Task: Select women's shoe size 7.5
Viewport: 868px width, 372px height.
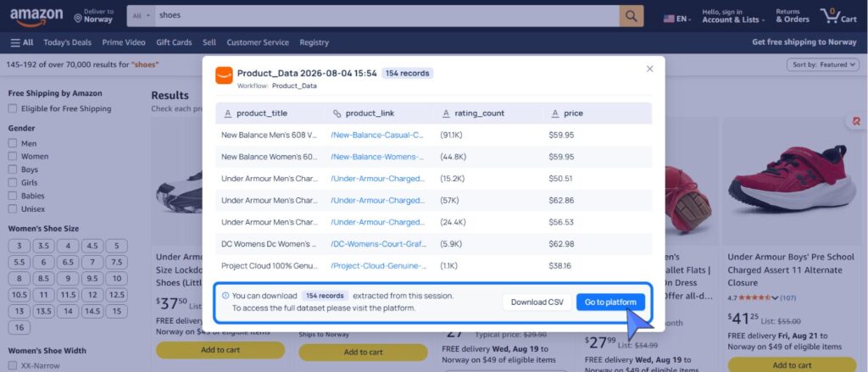Action: click(x=117, y=263)
